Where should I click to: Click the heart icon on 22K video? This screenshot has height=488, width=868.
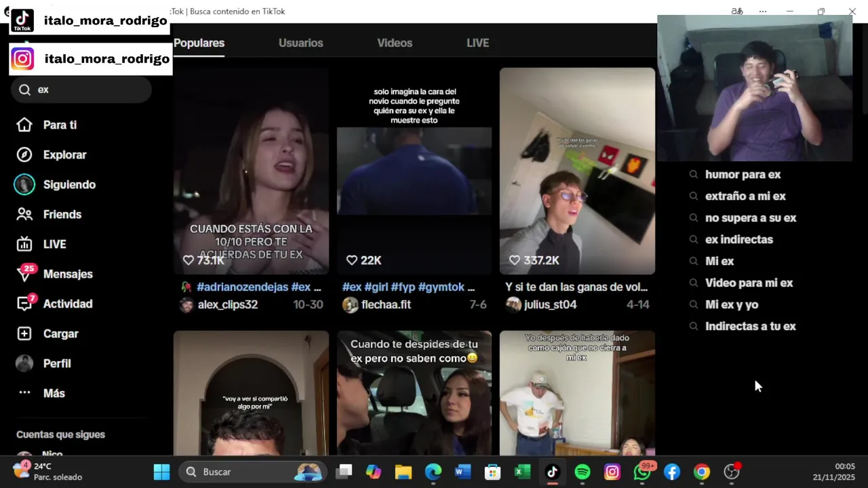pos(352,260)
